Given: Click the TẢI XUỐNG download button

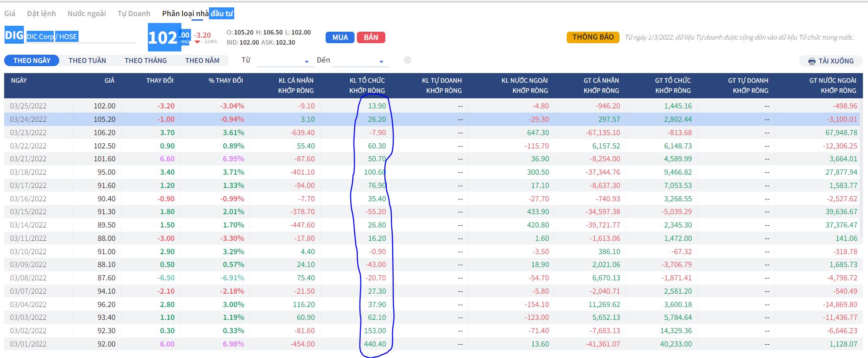Looking at the screenshot, I should pos(831,61).
